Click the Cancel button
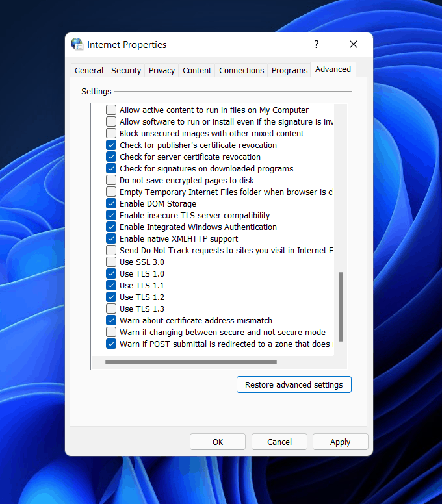The height and width of the screenshot is (504, 442). click(279, 442)
